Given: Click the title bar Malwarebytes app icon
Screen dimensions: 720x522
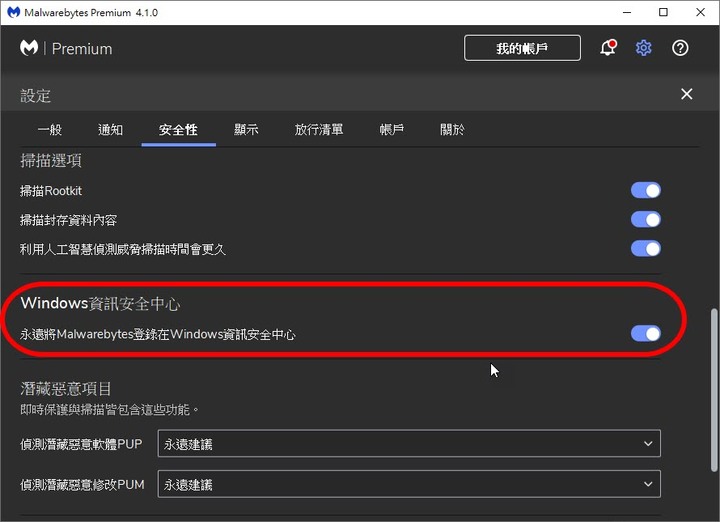Looking at the screenshot, I should [x=13, y=12].
